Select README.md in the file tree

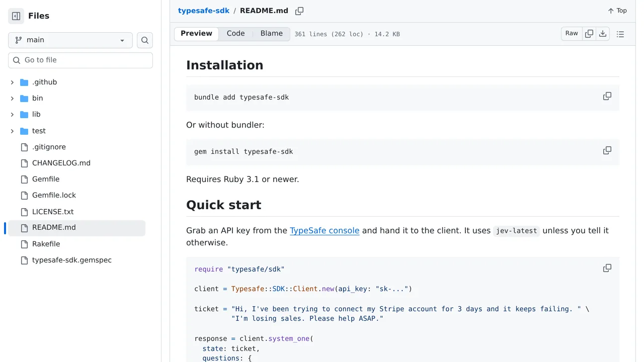click(x=76, y=228)
